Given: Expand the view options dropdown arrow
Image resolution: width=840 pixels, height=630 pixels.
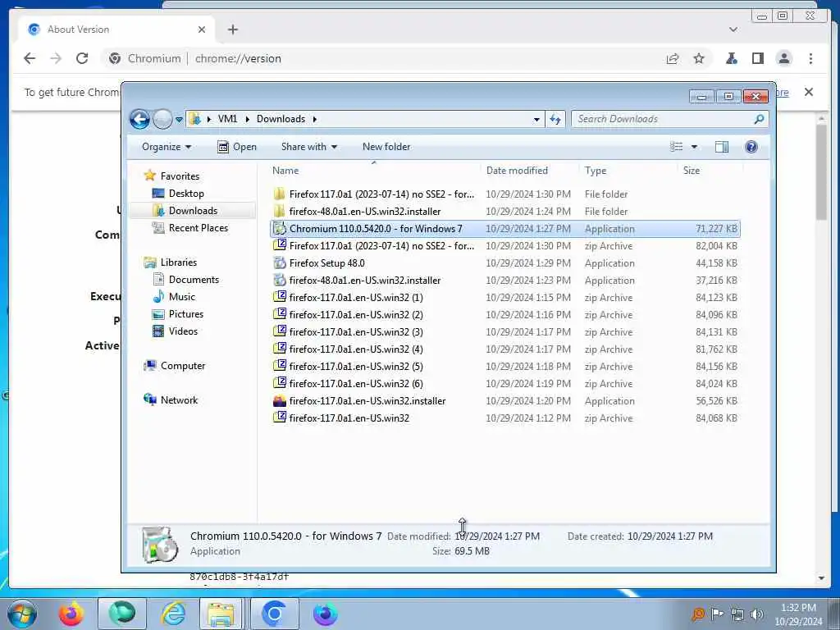Looking at the screenshot, I should point(694,147).
